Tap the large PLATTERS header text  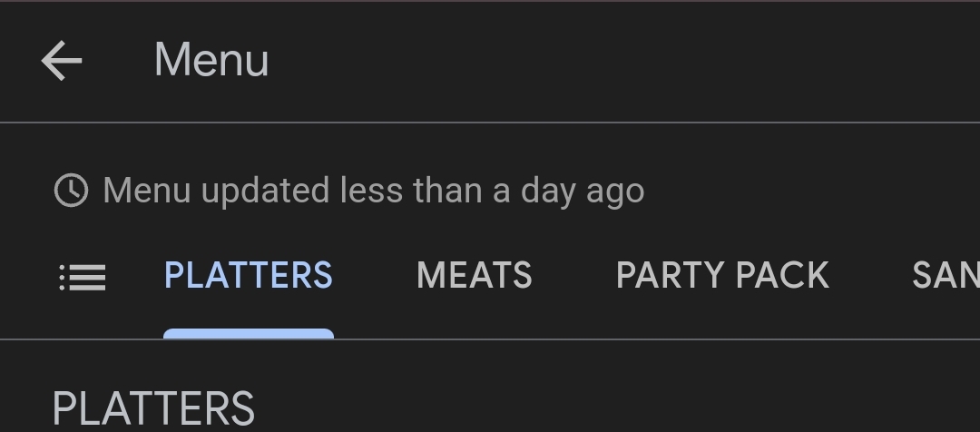pyautogui.click(x=153, y=408)
